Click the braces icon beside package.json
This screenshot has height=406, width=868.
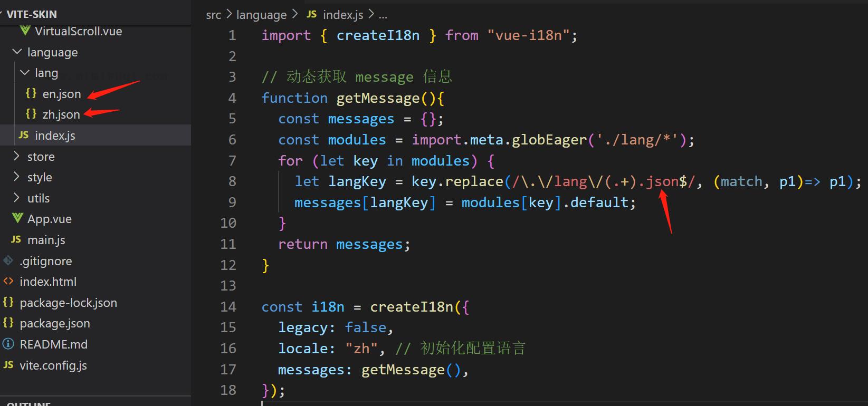8,323
